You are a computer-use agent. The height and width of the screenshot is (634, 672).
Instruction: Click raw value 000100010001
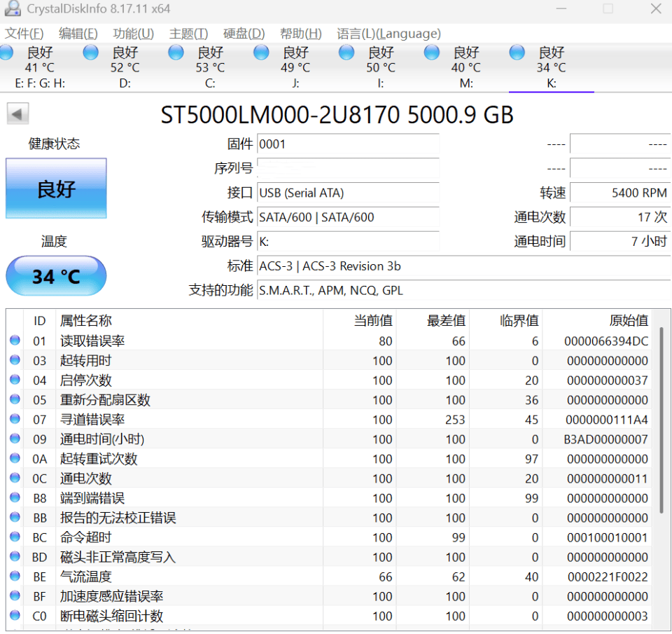[x=608, y=537]
